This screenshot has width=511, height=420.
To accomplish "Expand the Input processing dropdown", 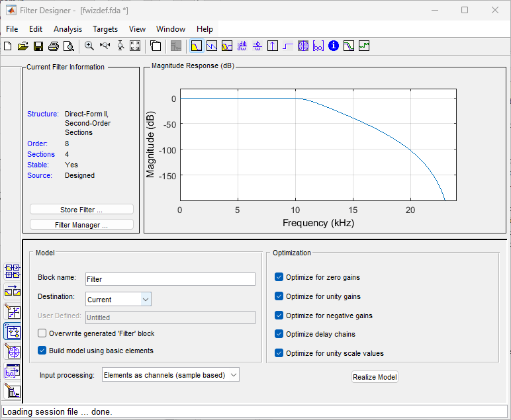I will (170, 375).
